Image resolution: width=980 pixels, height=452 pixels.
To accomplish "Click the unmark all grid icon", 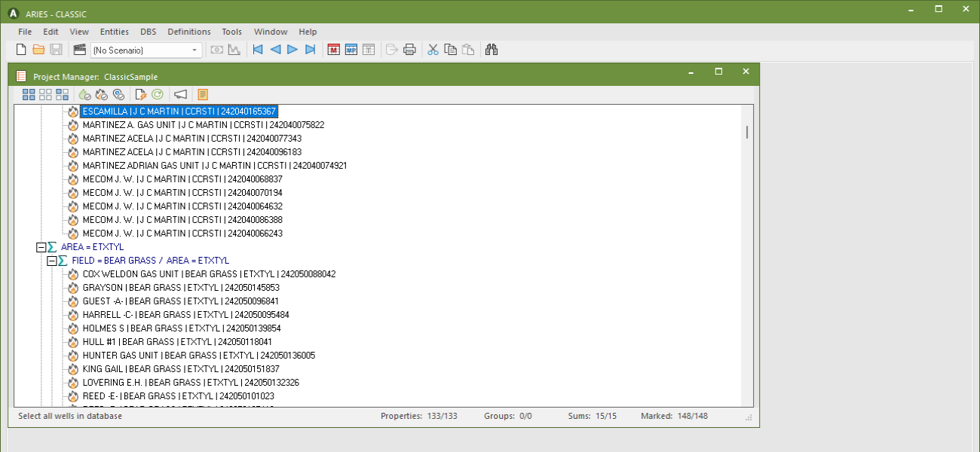I will click(45, 94).
